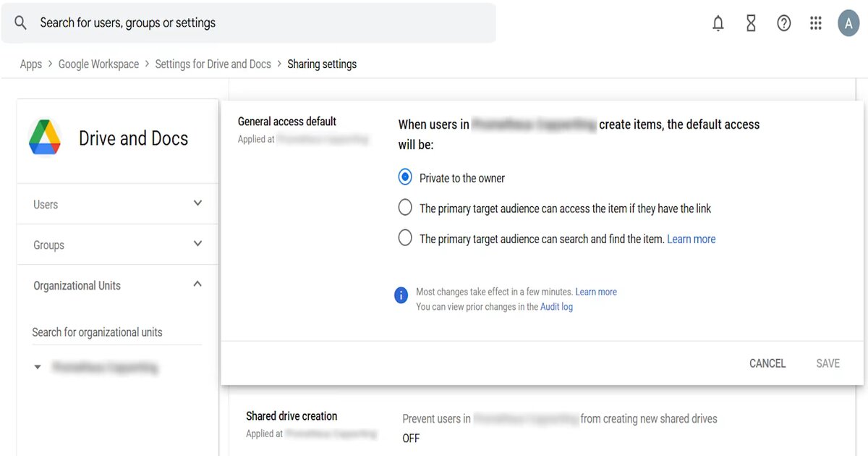Expand the Groups section

(x=197, y=245)
